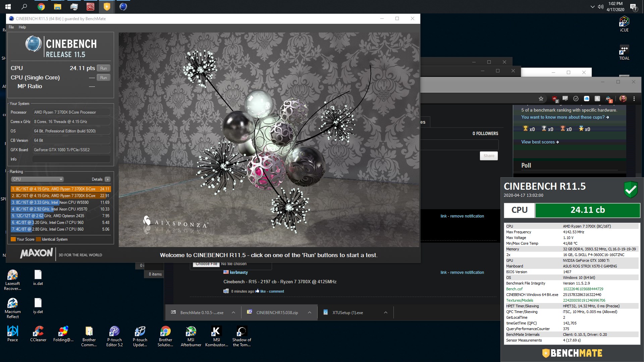Open Cinebench globe icon in taskbar

123,7
